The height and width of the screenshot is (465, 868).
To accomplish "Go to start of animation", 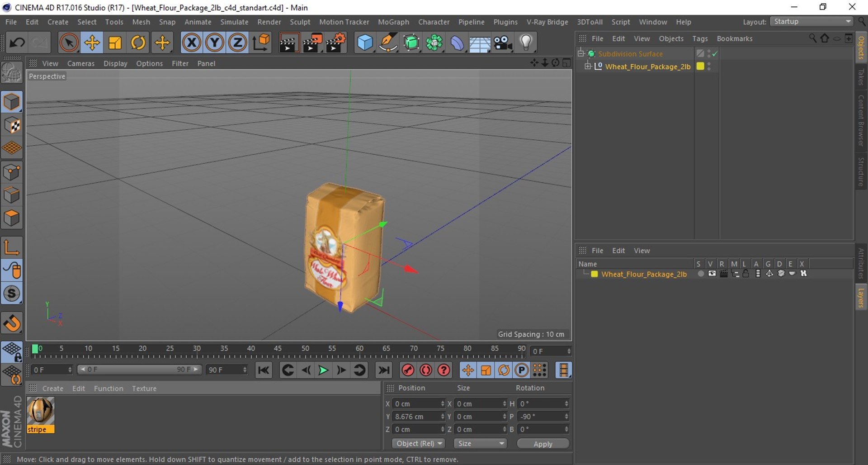I will [x=264, y=370].
